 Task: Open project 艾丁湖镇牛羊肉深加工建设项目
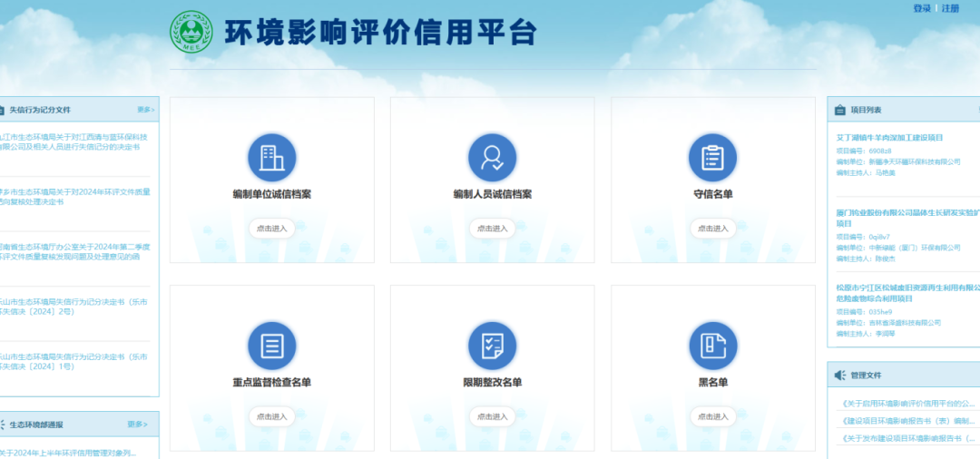pyautogui.click(x=889, y=137)
